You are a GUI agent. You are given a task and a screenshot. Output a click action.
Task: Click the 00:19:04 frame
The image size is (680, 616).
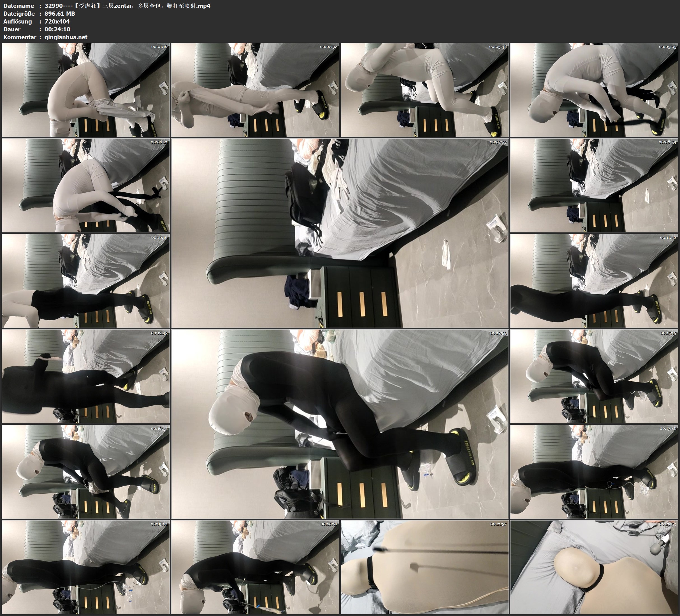point(86,567)
